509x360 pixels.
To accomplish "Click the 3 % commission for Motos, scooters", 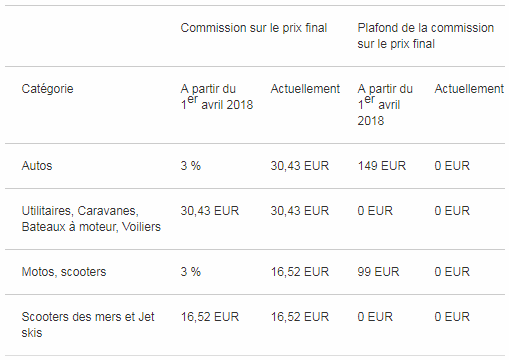I will click(191, 272).
